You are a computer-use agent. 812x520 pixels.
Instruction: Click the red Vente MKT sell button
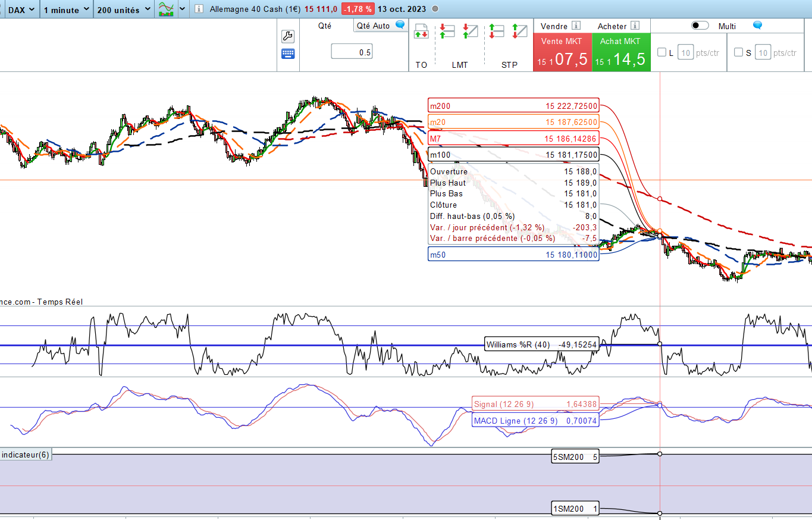562,52
